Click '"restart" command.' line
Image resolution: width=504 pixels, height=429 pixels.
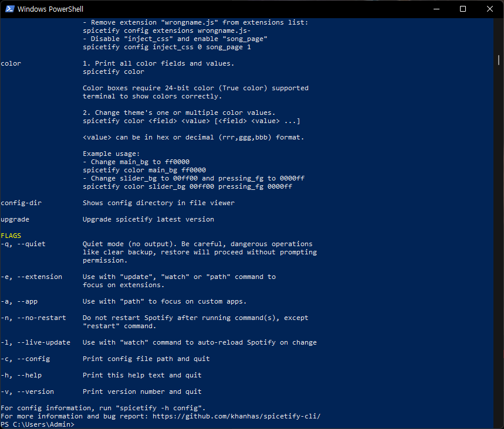[119, 326]
